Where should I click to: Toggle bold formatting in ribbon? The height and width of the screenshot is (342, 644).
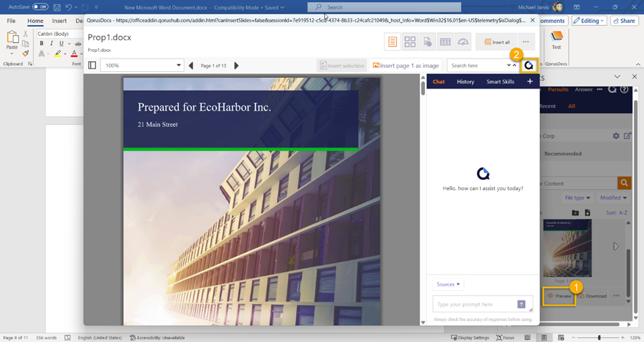(x=41, y=44)
